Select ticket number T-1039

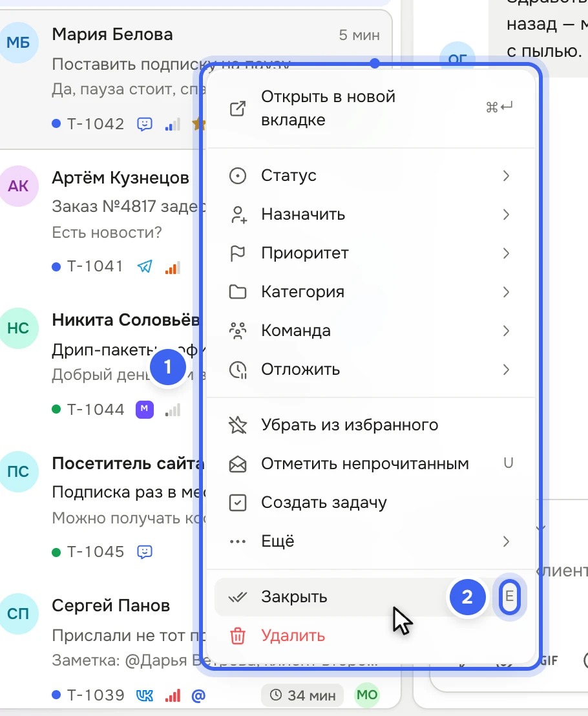[x=96, y=695]
